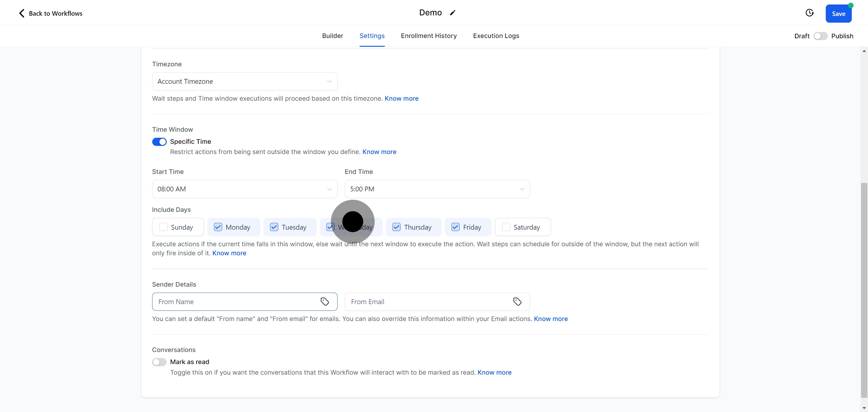Click the pencil icon to rename Demo
The image size is (868, 412).
click(452, 13)
